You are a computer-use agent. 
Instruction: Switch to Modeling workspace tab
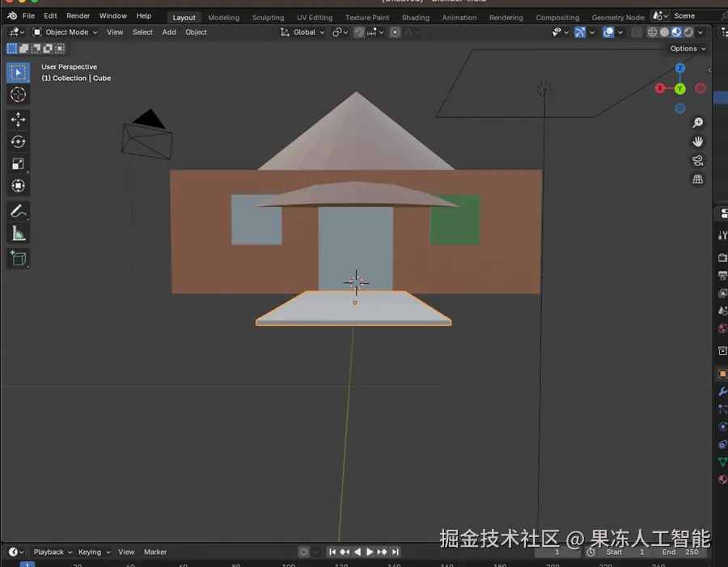coord(224,17)
